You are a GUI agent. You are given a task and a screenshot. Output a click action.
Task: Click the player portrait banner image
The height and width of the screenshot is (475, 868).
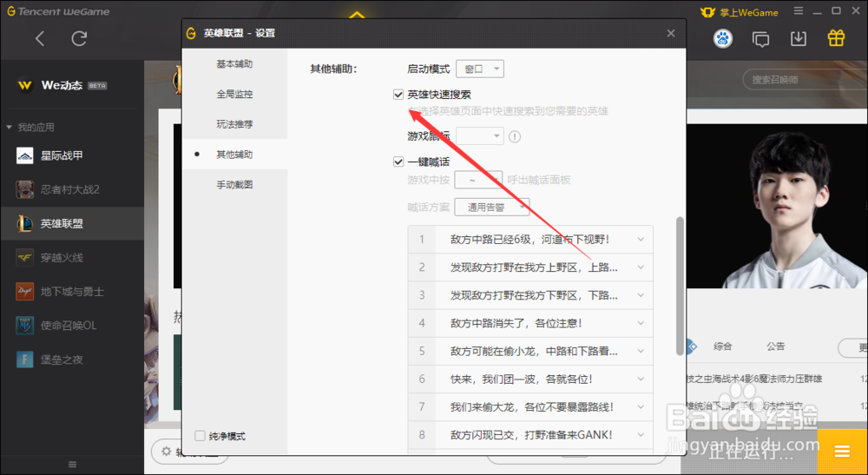pos(777,206)
